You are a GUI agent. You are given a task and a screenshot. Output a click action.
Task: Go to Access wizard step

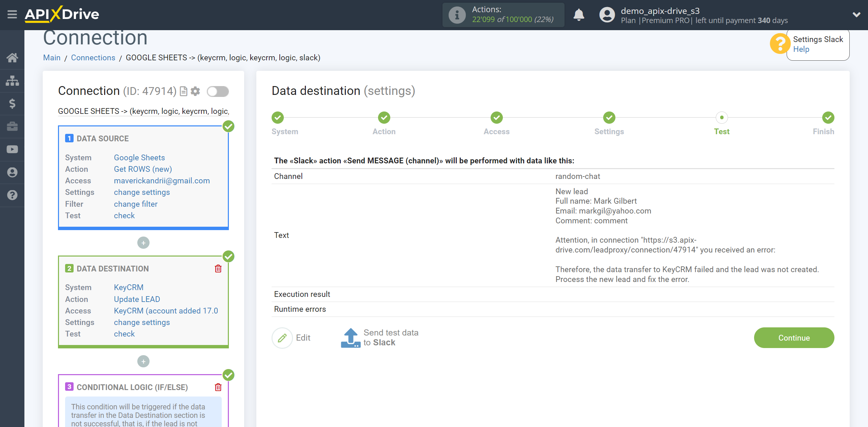pyautogui.click(x=496, y=118)
